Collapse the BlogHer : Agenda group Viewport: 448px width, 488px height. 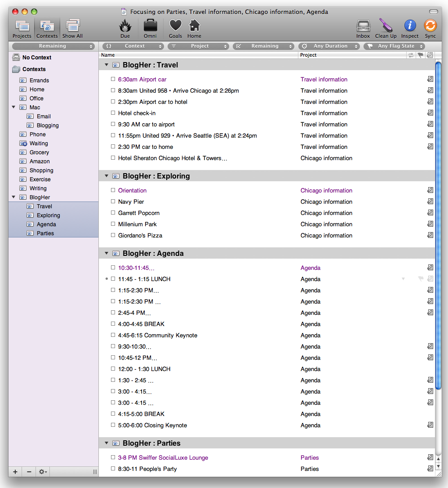(106, 253)
